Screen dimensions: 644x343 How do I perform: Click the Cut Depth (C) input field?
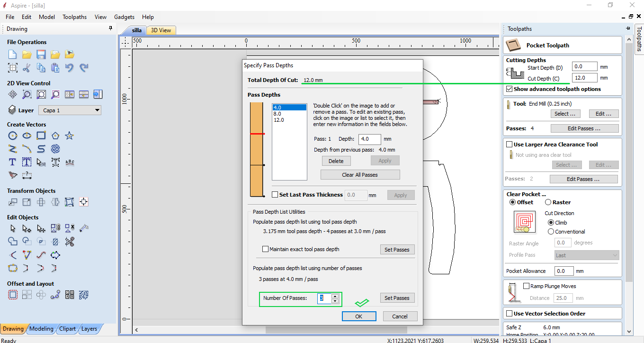(584, 78)
